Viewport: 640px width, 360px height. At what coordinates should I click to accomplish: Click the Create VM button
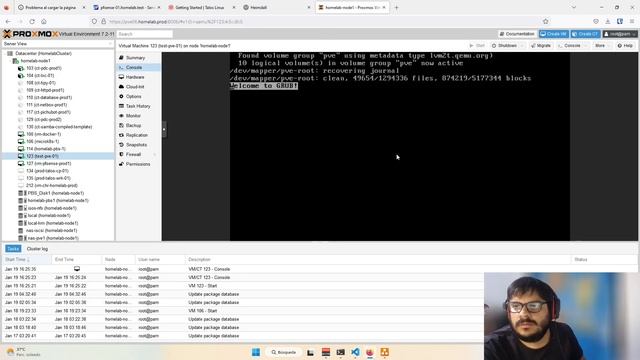(x=553, y=34)
